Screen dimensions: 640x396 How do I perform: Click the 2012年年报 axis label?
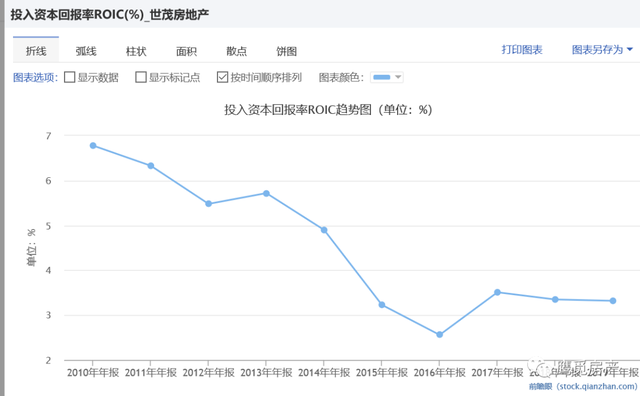click(x=209, y=372)
